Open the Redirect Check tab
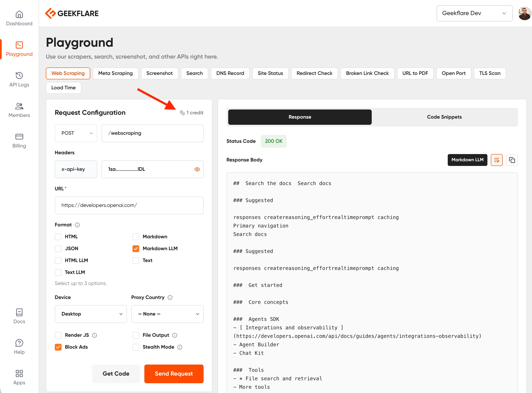This screenshot has height=393, width=532. pos(314,73)
